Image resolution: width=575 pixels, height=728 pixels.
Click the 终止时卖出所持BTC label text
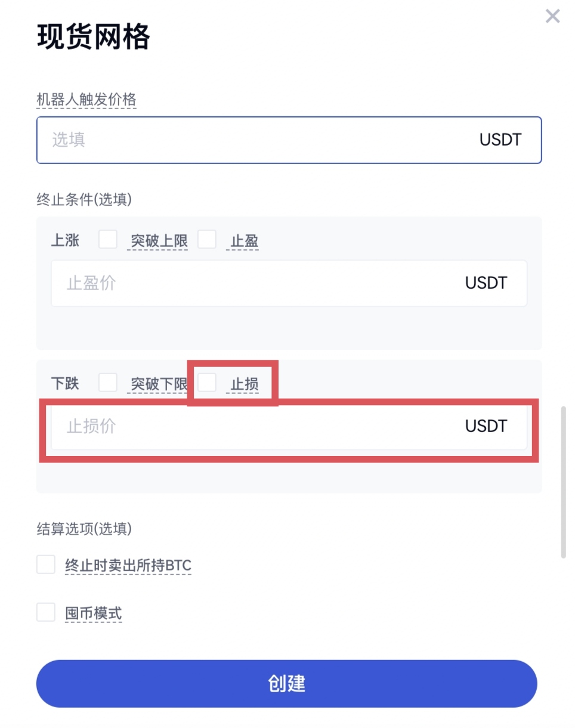click(128, 565)
